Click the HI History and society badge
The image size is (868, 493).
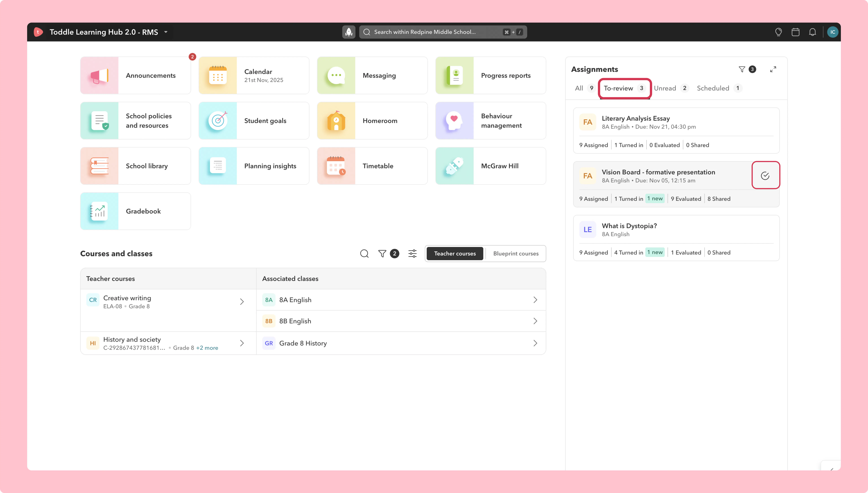click(x=93, y=343)
